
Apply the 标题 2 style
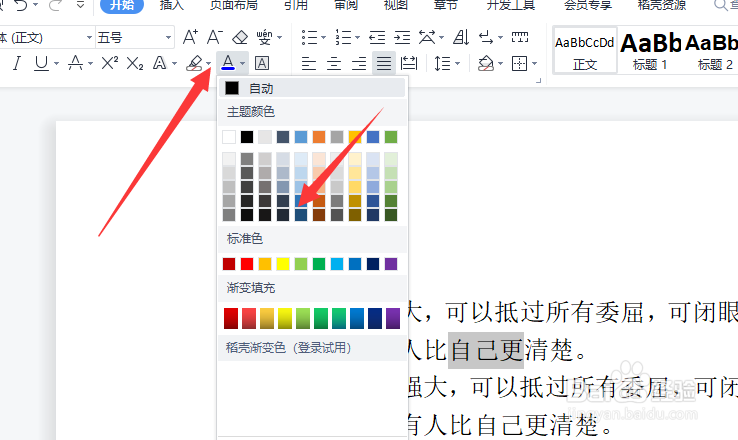click(713, 50)
